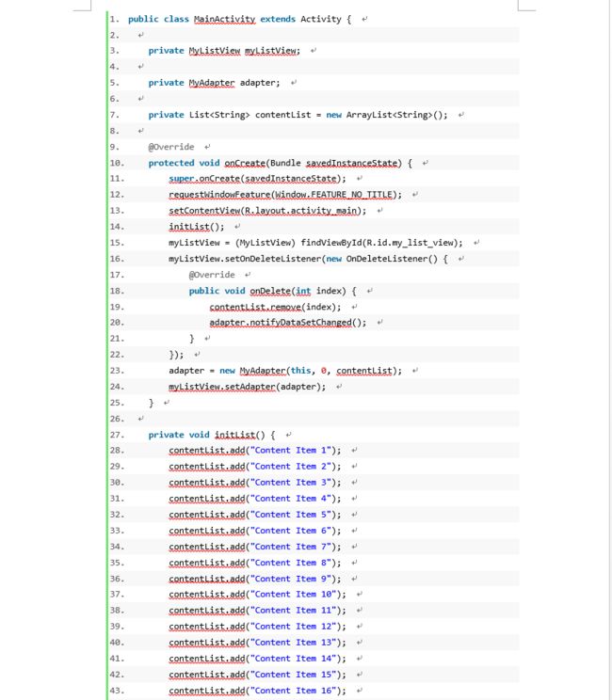This screenshot has width=612, height=700.
Task: Click the line adding "Content Item 5"
Action: [255, 515]
